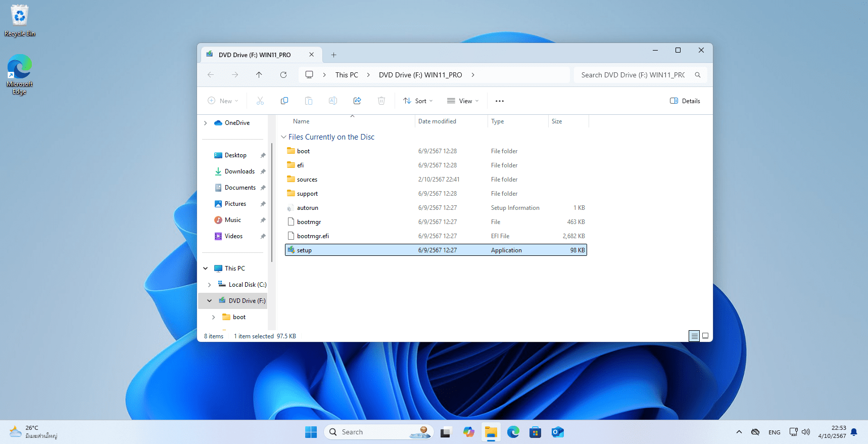Screen dimensions: 868x444
Task: Click the Rename icon in toolbar
Action: 333,101
